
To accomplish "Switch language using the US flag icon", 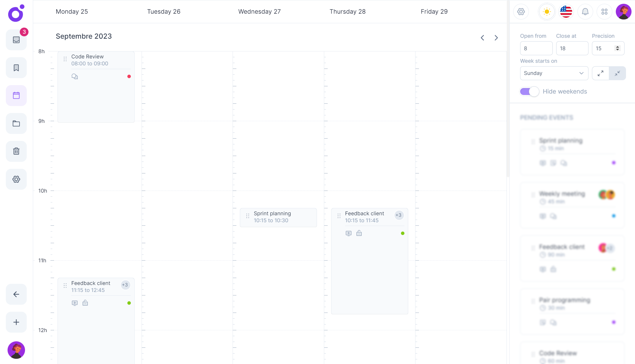I will [566, 12].
